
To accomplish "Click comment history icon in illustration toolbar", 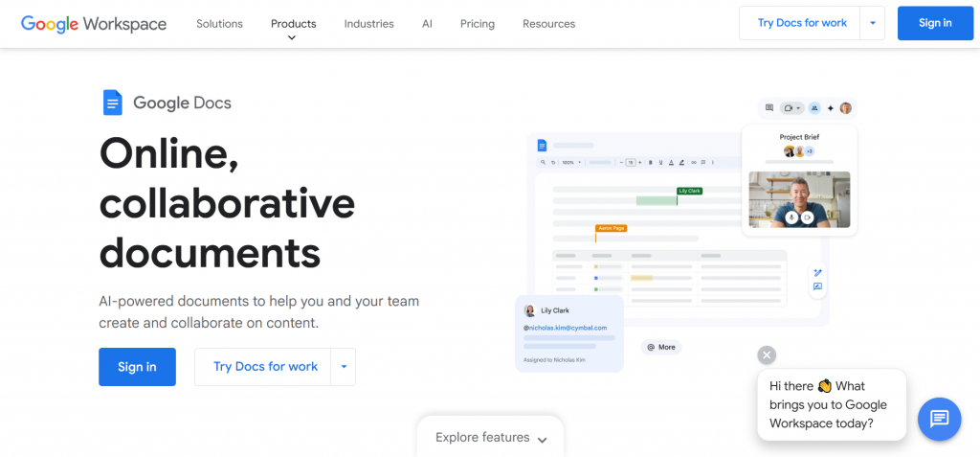I will coord(769,107).
